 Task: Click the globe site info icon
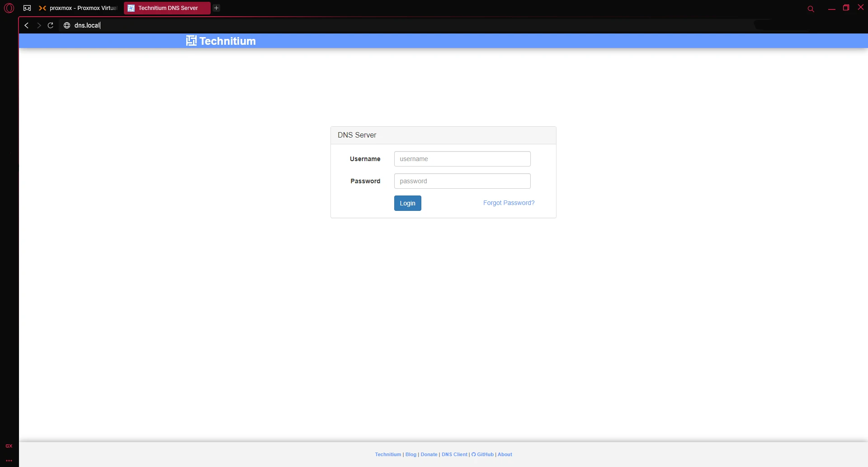pos(67,25)
